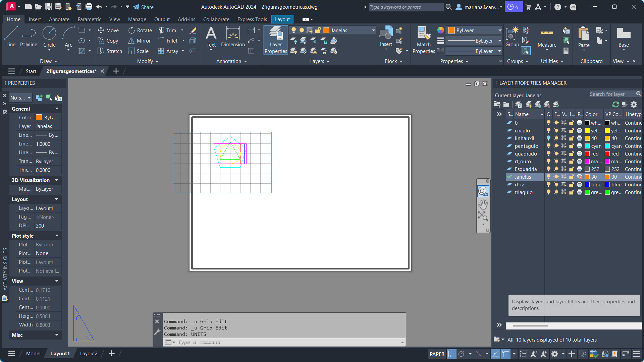Click the Mirror tool icon
The height and width of the screenshot is (362, 644).
[131, 41]
